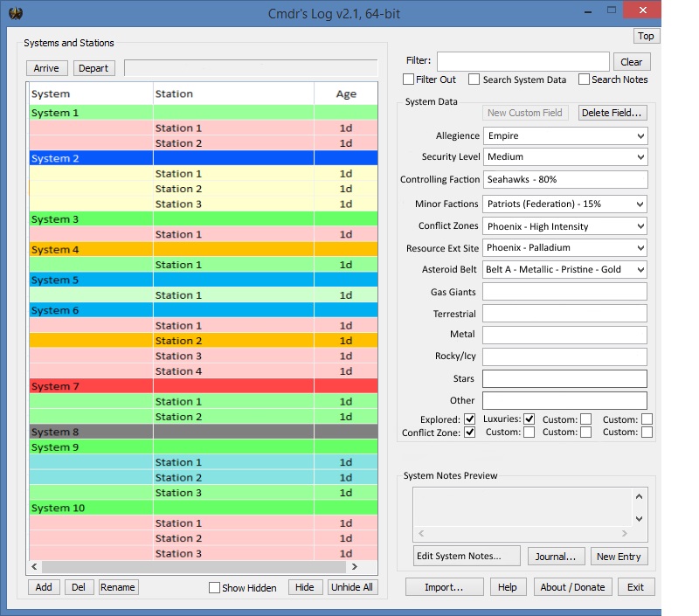Open the Security Level dropdown
This screenshot has width=699, height=616.
click(x=565, y=157)
